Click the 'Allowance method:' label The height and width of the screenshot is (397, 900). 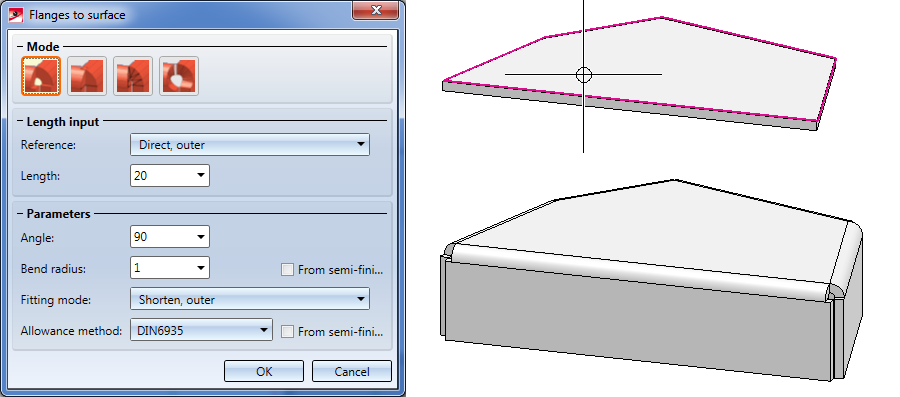[x=71, y=331]
